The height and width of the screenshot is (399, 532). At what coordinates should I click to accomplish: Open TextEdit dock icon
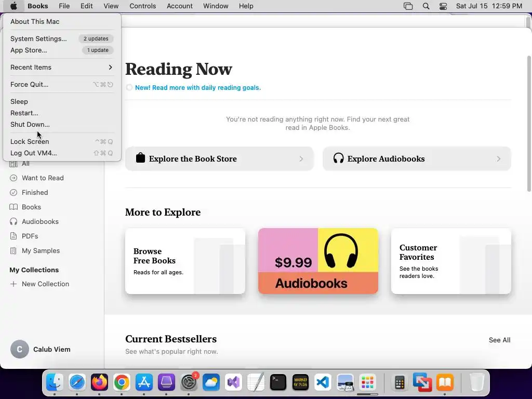(x=256, y=382)
